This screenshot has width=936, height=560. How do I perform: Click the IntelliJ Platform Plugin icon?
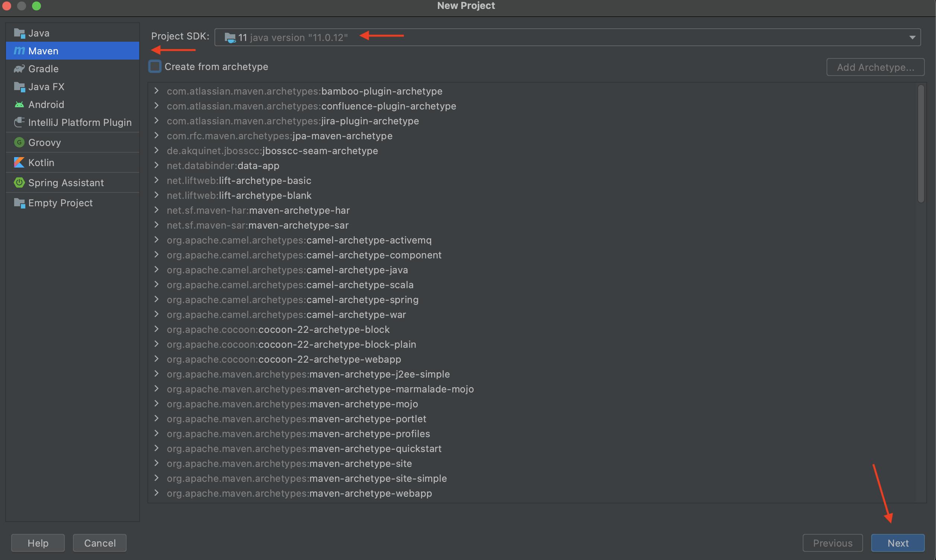coord(19,122)
